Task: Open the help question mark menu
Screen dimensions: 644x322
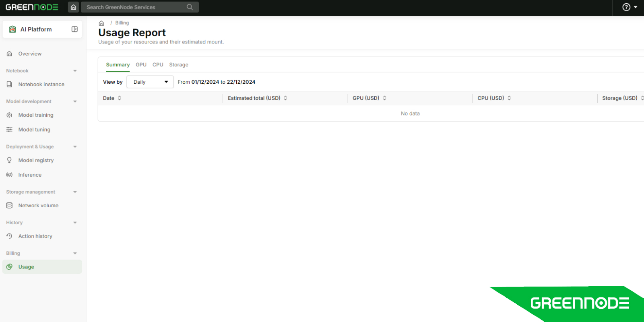Action: coord(630,7)
